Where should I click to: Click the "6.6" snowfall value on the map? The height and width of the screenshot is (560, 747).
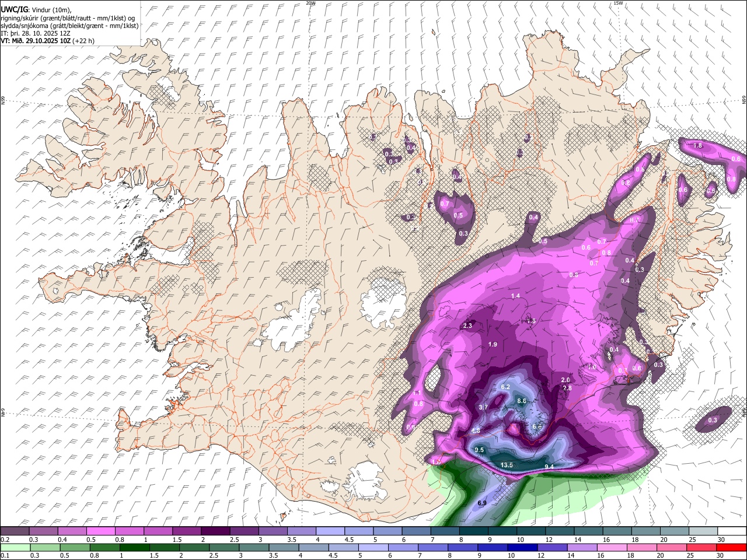point(537,426)
